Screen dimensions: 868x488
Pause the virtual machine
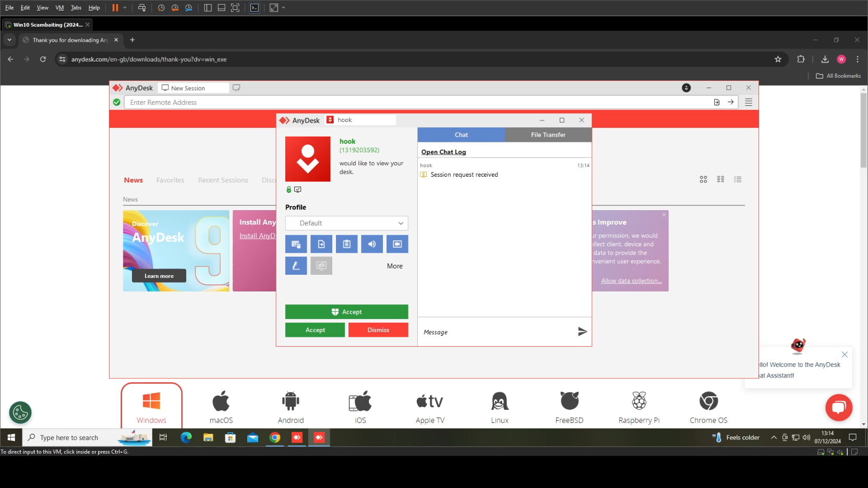pos(115,8)
